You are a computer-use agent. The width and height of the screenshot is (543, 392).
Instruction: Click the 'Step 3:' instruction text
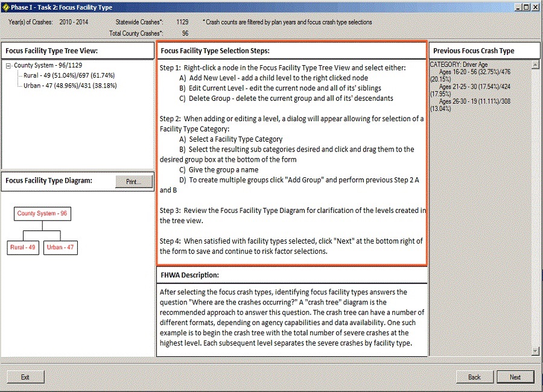coord(293,216)
